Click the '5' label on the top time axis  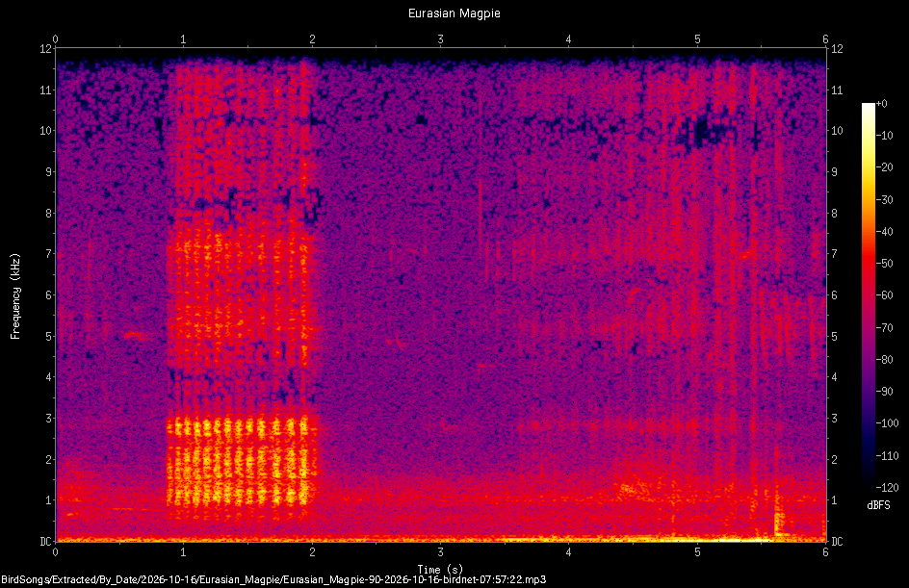pos(697,39)
